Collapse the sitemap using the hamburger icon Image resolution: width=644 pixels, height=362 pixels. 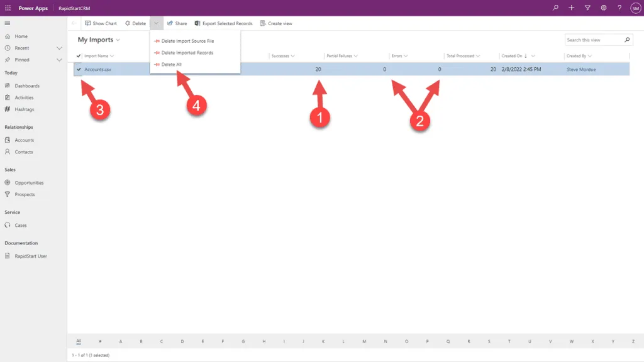coord(8,23)
